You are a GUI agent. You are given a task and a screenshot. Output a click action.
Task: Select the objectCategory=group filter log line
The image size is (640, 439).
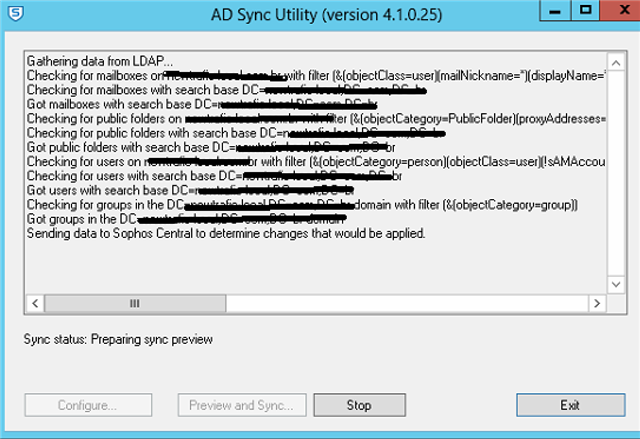pos(302,204)
